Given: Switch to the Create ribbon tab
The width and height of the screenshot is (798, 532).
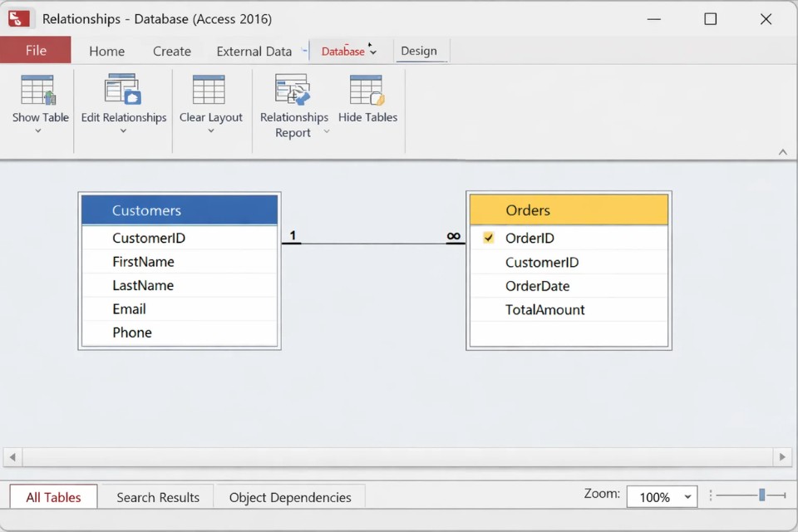Looking at the screenshot, I should point(171,52).
